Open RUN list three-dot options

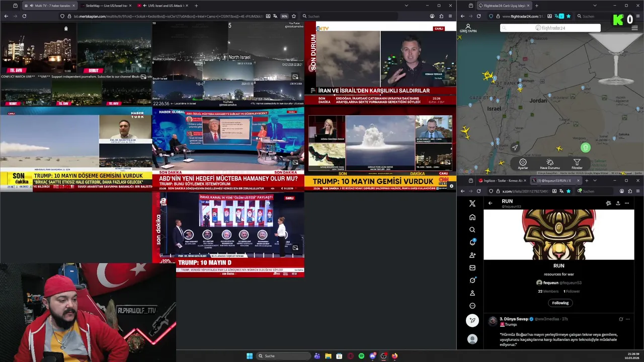[627, 203]
